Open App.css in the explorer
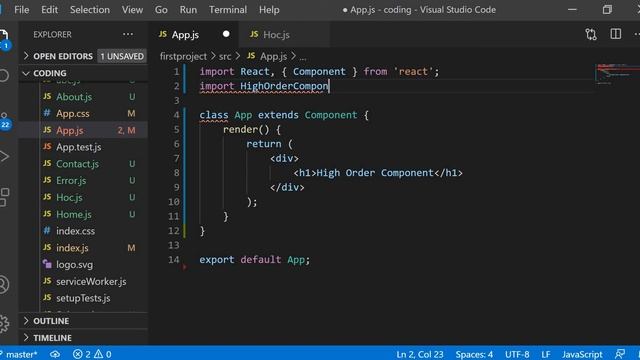 click(x=83, y=113)
